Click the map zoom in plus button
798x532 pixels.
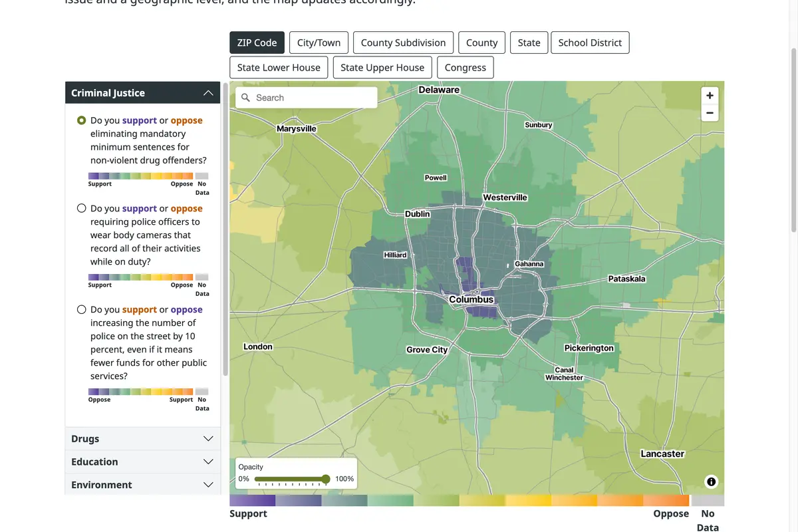(x=710, y=96)
